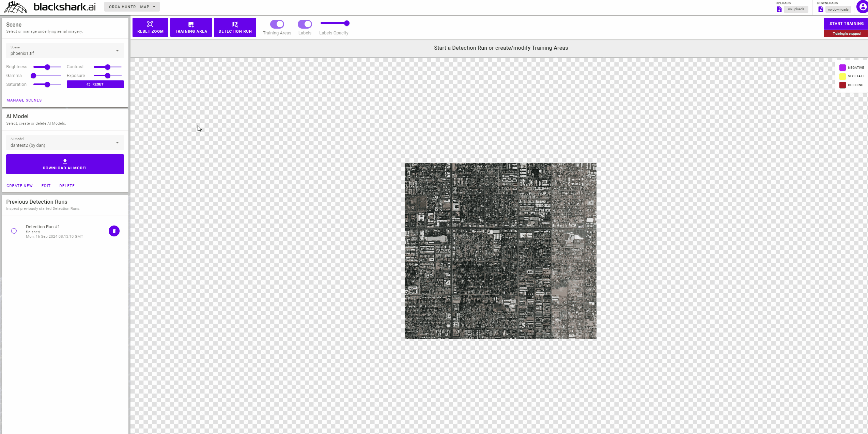Click the Start Training button
Image resolution: width=868 pixels, height=434 pixels.
(846, 24)
